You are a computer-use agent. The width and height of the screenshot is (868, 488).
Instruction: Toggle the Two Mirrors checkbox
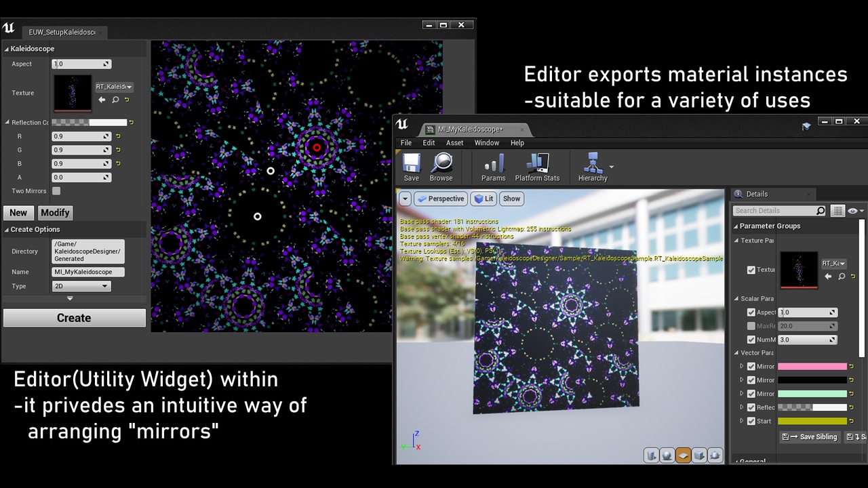click(x=56, y=191)
